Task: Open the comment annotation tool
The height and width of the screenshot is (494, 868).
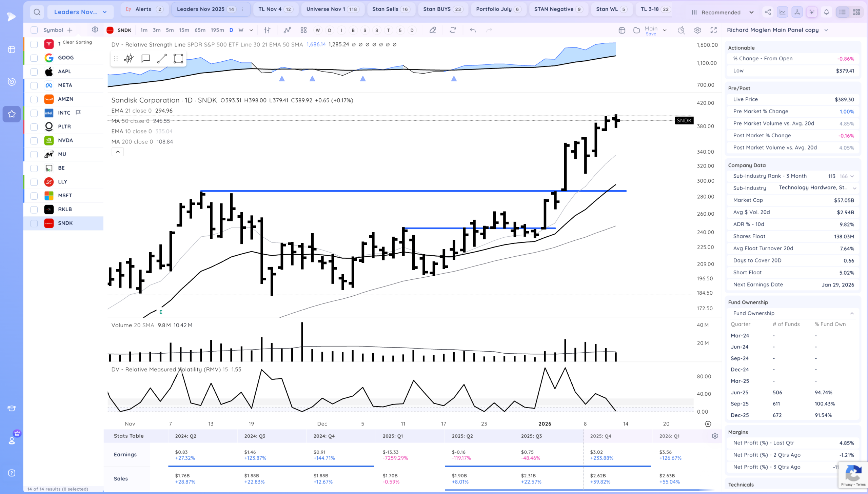Action: click(x=145, y=59)
